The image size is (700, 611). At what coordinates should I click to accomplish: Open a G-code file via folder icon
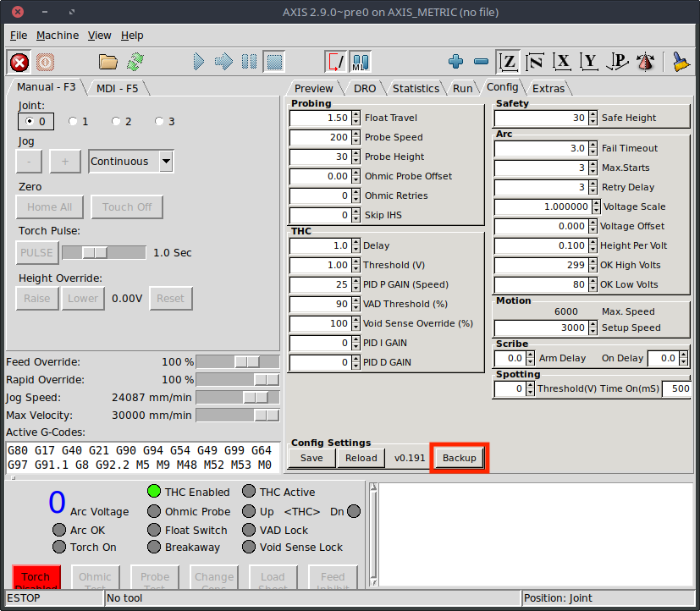[x=107, y=62]
